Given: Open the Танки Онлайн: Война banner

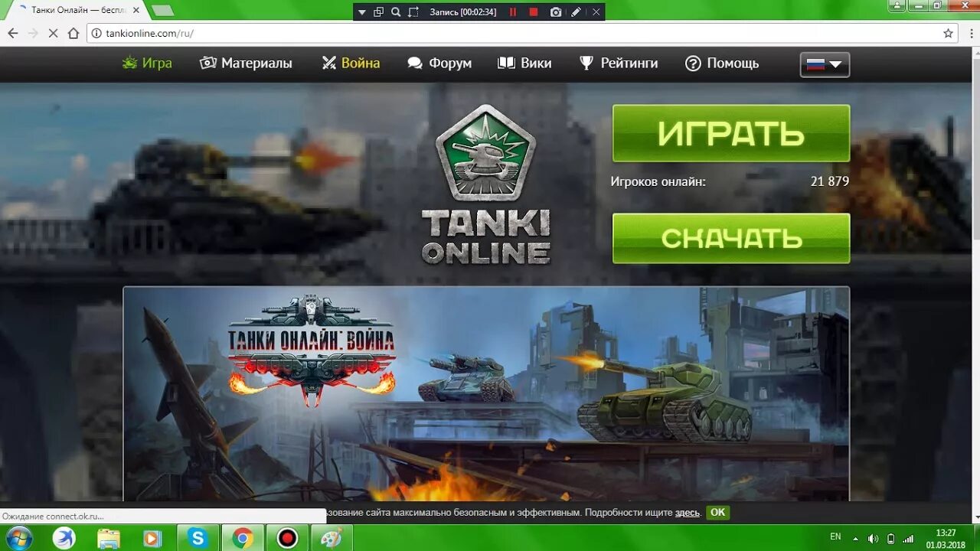Looking at the screenshot, I should pos(485,394).
